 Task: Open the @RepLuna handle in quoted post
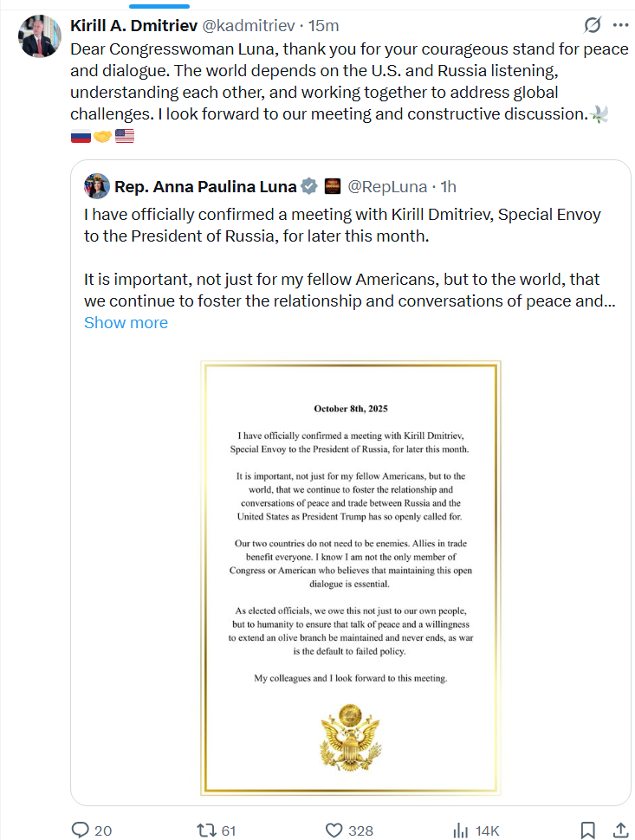coord(386,185)
